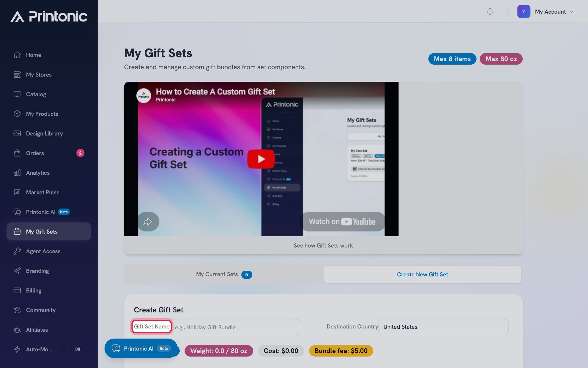This screenshot has width=588, height=368.
Task: Click the Max 80 oz badge
Action: point(501,59)
